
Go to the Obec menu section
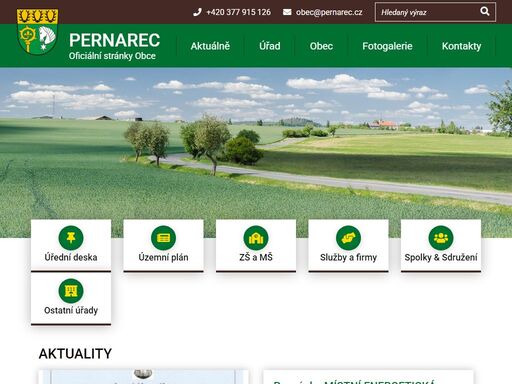point(321,46)
